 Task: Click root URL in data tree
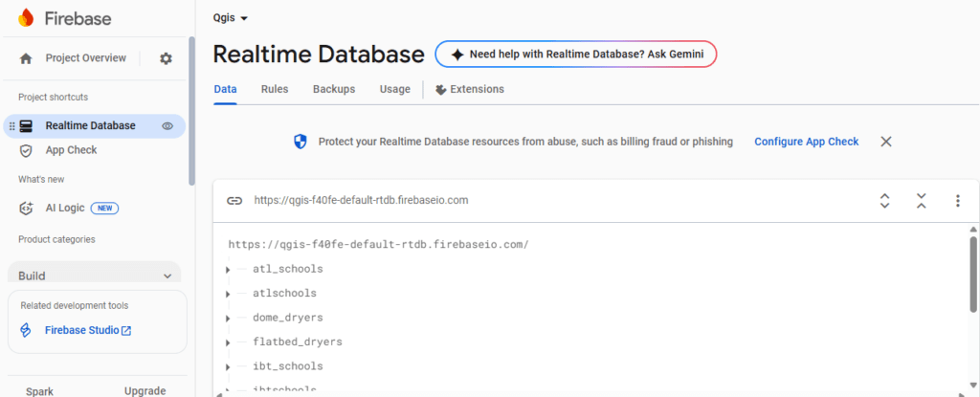[378, 245]
